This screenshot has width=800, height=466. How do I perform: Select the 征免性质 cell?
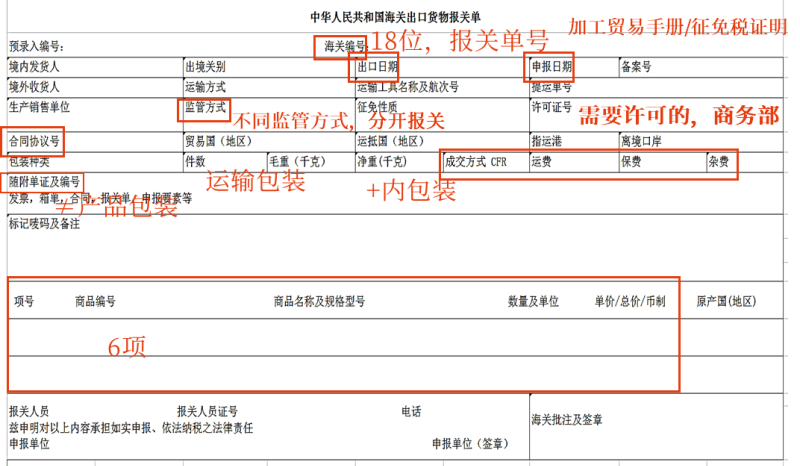pos(442,114)
